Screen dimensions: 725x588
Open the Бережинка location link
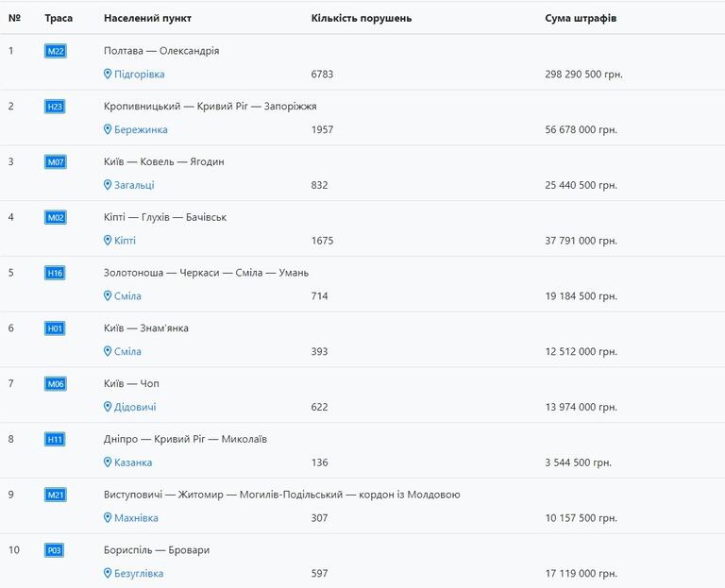[x=141, y=130]
